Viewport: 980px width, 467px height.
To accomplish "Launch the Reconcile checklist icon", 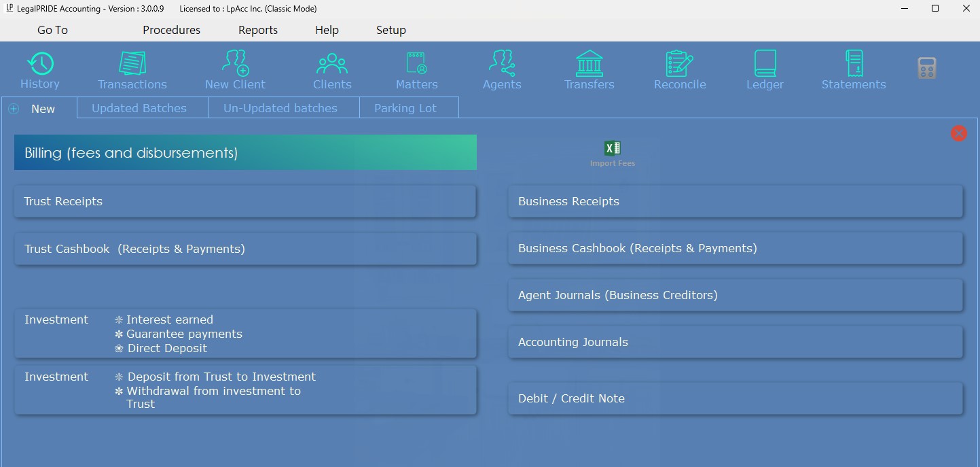I will [x=679, y=64].
